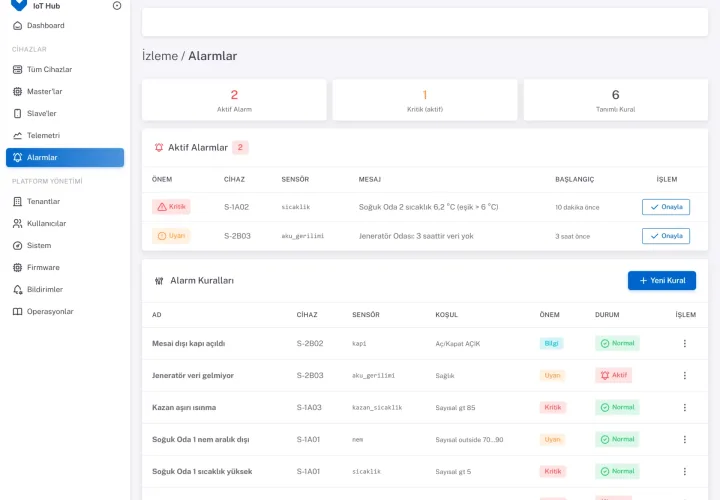The image size is (720, 500).
Task: Collapse sidebar with the circle toggle icon
Action: coord(117,6)
